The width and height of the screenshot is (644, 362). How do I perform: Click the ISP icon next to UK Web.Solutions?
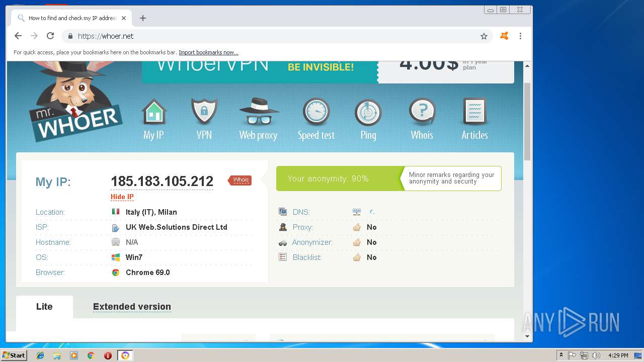(116, 227)
